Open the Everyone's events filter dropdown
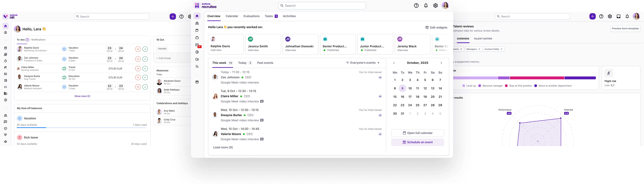The image size is (644, 184). pos(362,63)
